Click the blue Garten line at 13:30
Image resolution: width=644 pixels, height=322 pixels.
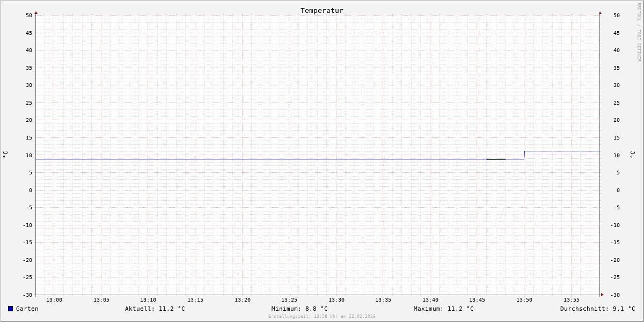(336, 159)
